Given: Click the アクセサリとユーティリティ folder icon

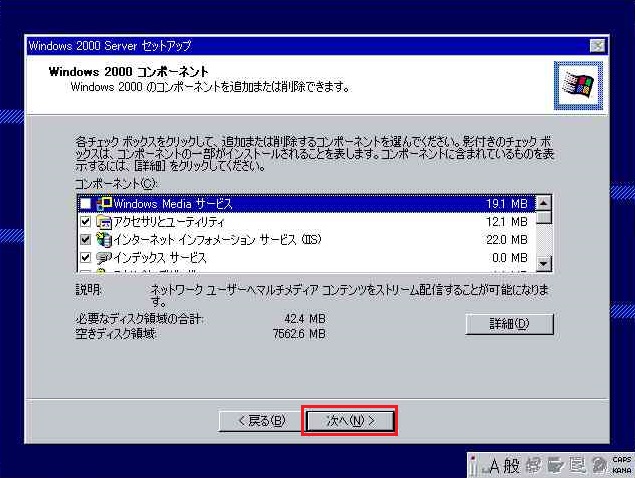Looking at the screenshot, I should click(x=104, y=222).
